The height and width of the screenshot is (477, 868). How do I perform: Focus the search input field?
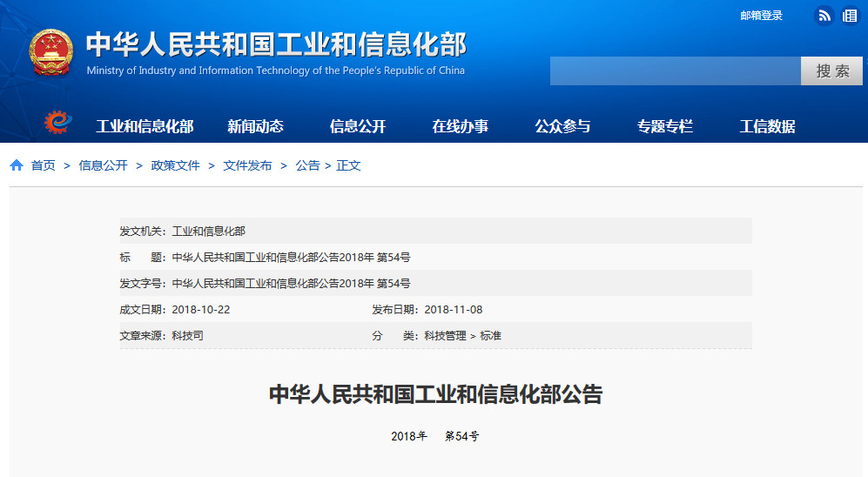point(676,71)
